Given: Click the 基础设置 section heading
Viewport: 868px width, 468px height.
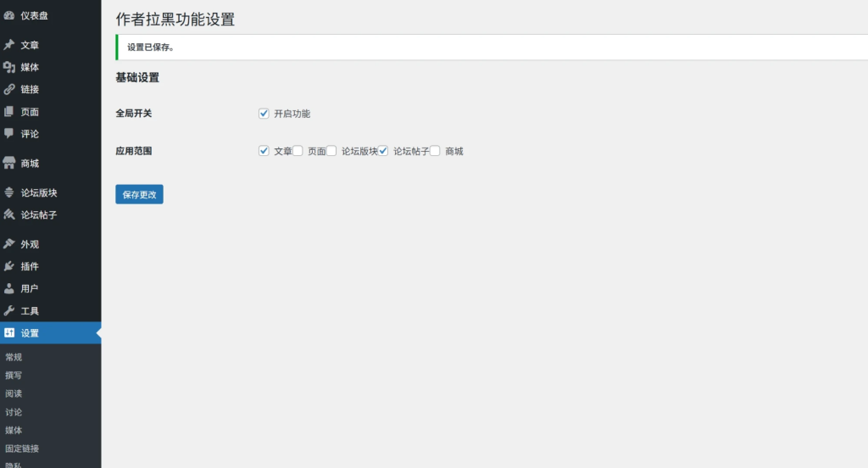Looking at the screenshot, I should click(137, 77).
